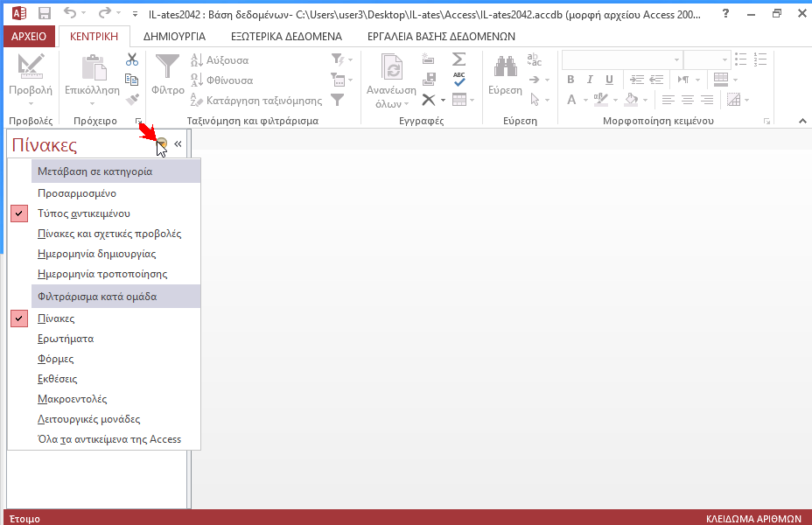Center align the text
The height and width of the screenshot is (525, 812).
click(688, 100)
